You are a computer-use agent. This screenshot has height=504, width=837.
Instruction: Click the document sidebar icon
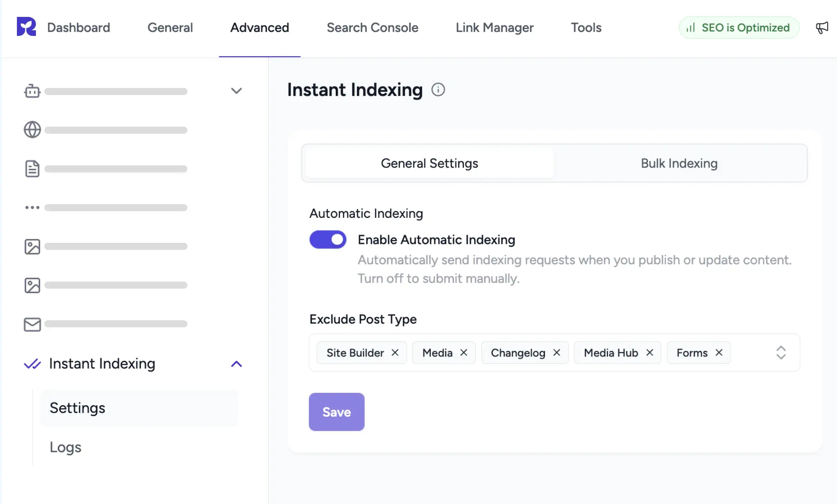pos(32,169)
